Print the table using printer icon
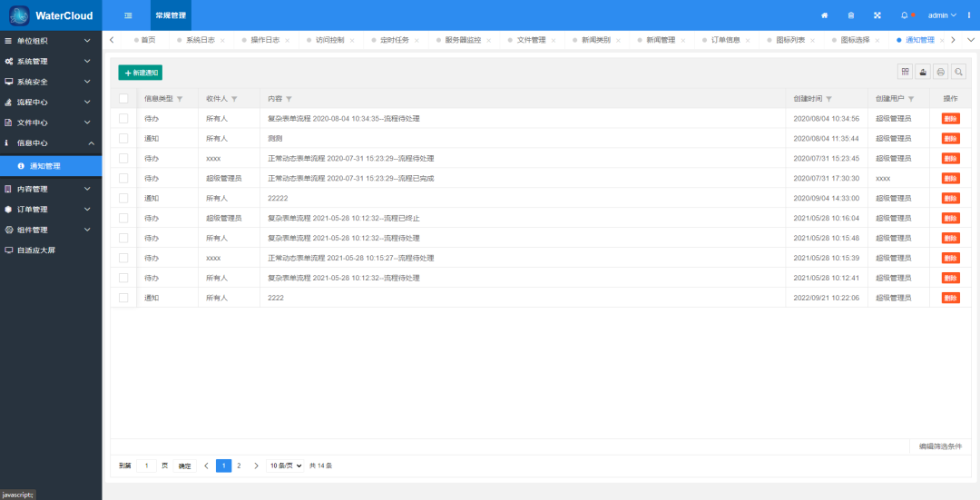Image resolution: width=980 pixels, height=500 pixels. (941, 72)
